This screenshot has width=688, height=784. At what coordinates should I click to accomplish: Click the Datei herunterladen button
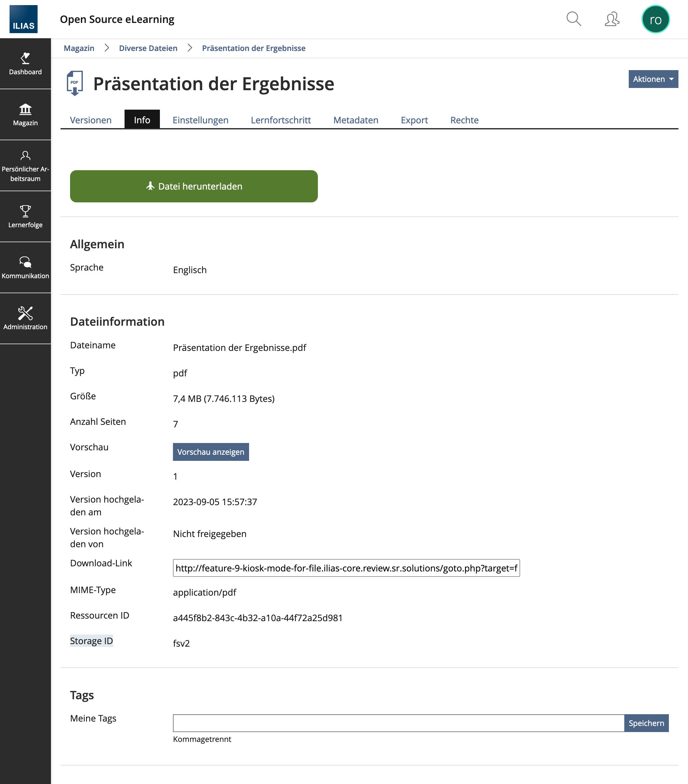pos(194,186)
